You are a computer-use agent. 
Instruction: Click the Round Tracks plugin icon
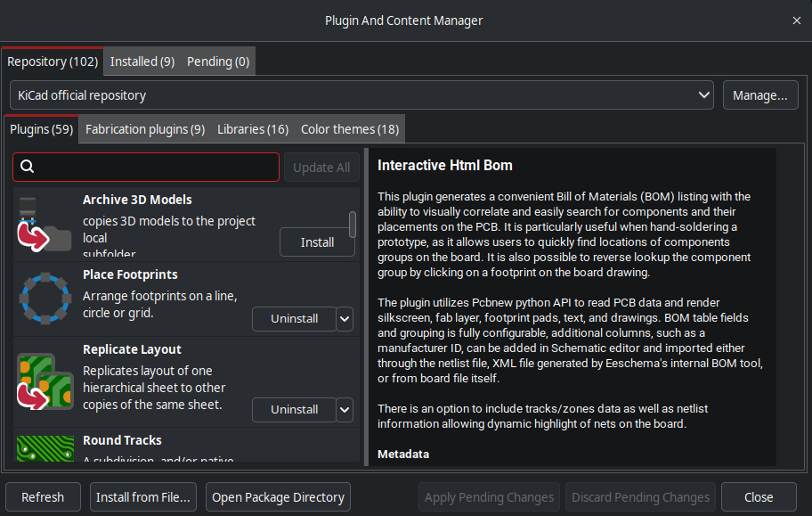(45, 448)
